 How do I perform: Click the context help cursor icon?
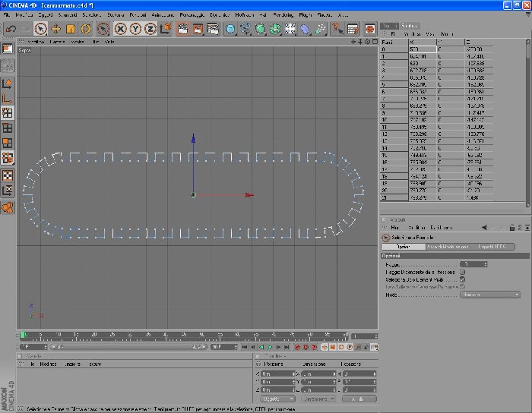337,29
